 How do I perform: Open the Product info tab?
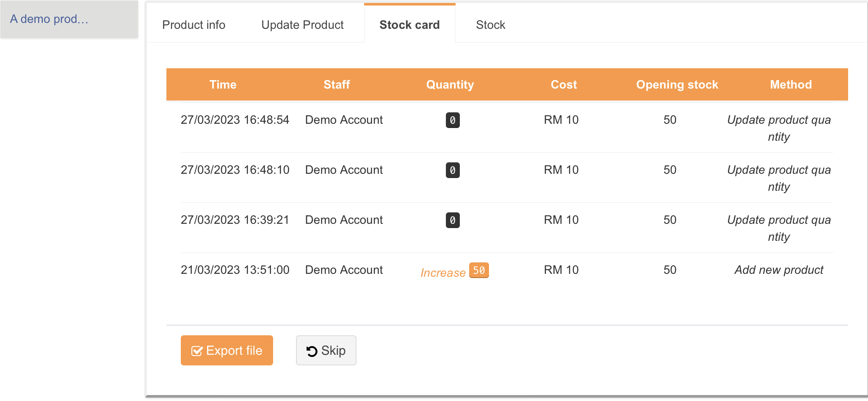tap(194, 25)
